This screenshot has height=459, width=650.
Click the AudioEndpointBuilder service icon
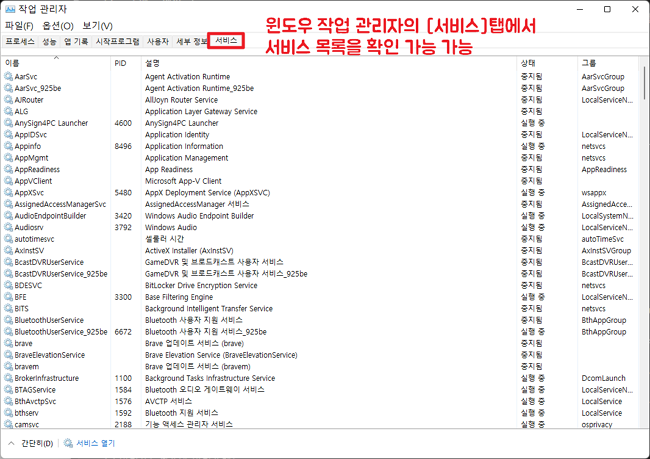coord(8,216)
